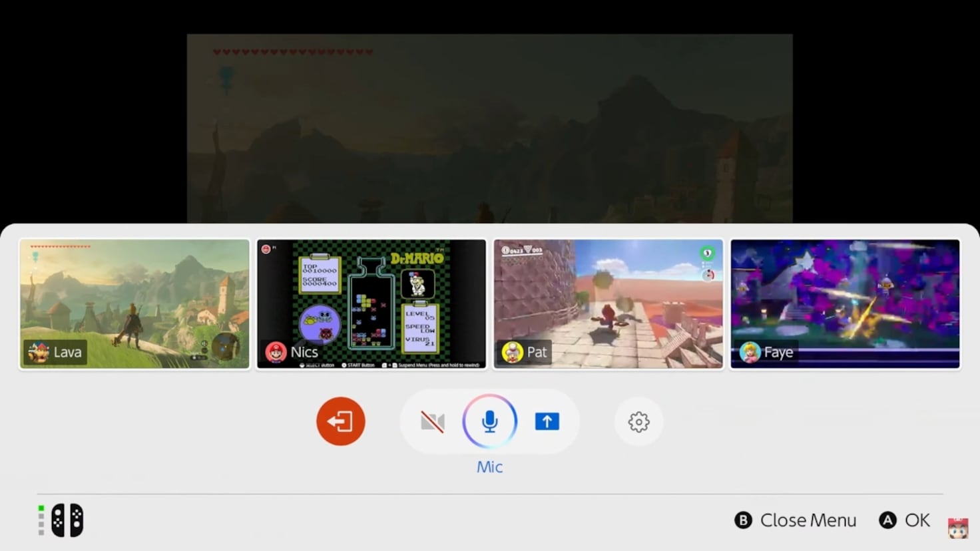Select Close Menu next to the B button
Viewport: 980px width, 551px height.
pyautogui.click(x=808, y=520)
